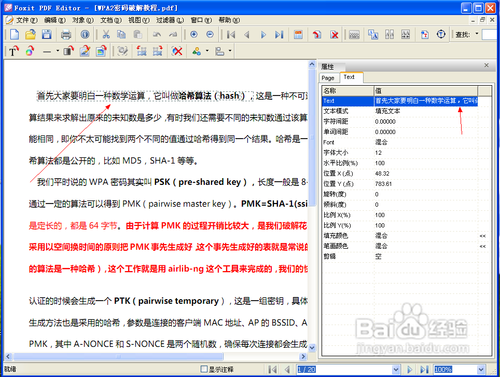
Task: Click the text properties circled T icon
Action: 441,34
